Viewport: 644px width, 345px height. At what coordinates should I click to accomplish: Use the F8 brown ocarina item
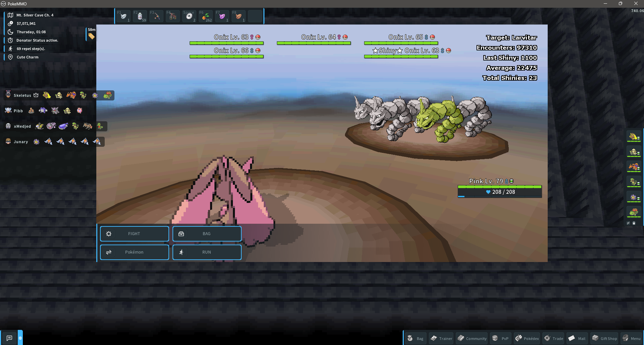(239, 16)
